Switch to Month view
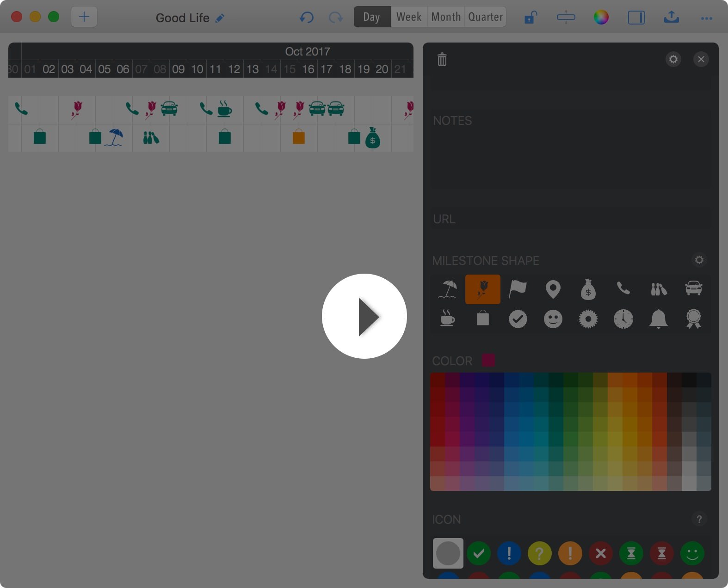The image size is (728, 588). (x=446, y=17)
